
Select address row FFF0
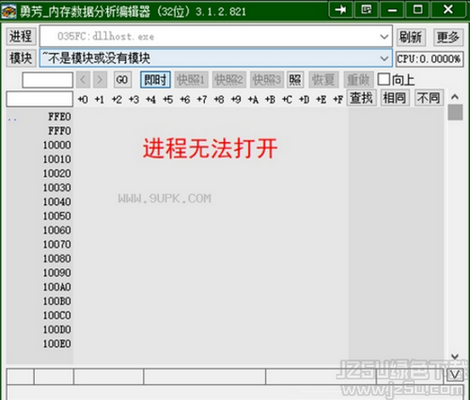(x=59, y=131)
